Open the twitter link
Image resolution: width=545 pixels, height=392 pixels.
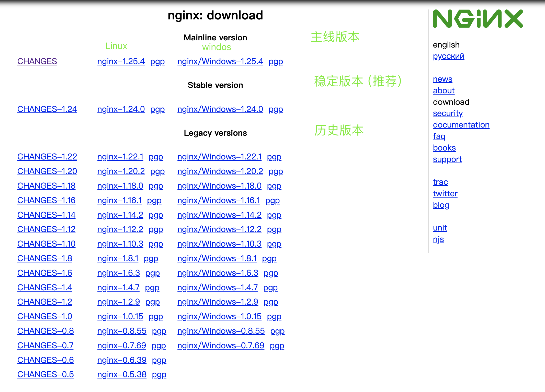[445, 193]
